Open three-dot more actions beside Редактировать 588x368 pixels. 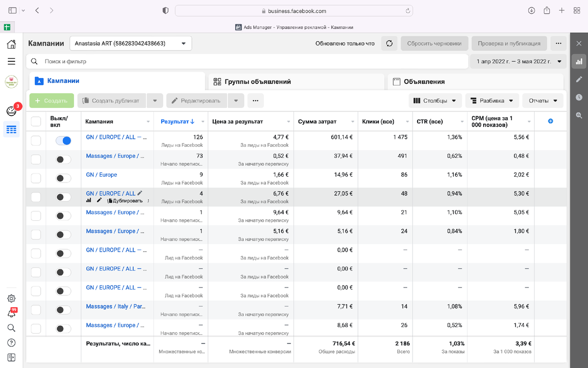pos(255,101)
